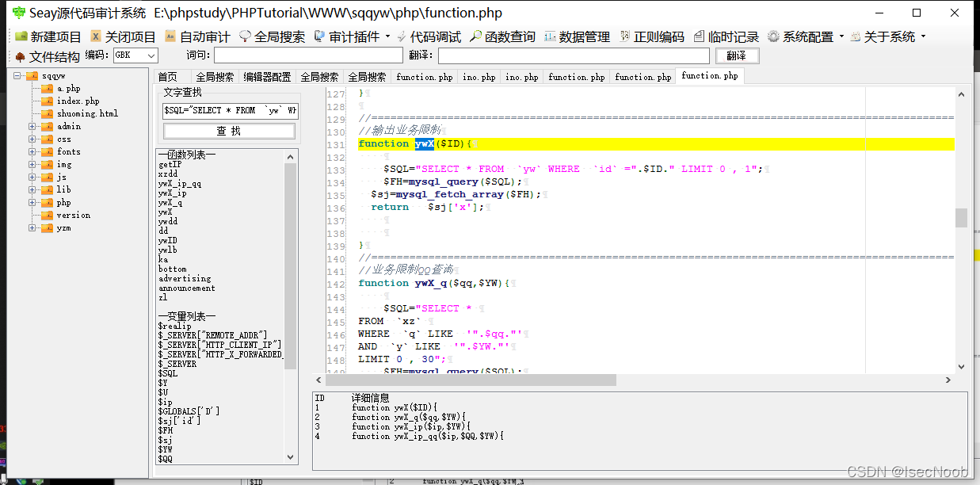980x485 pixels.
Task: Click the 文件结构 panel header
Action: coord(47,56)
